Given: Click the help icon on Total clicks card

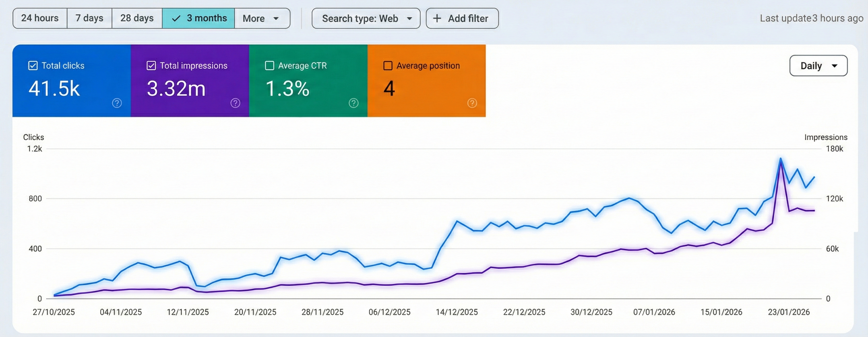Looking at the screenshot, I should (117, 103).
